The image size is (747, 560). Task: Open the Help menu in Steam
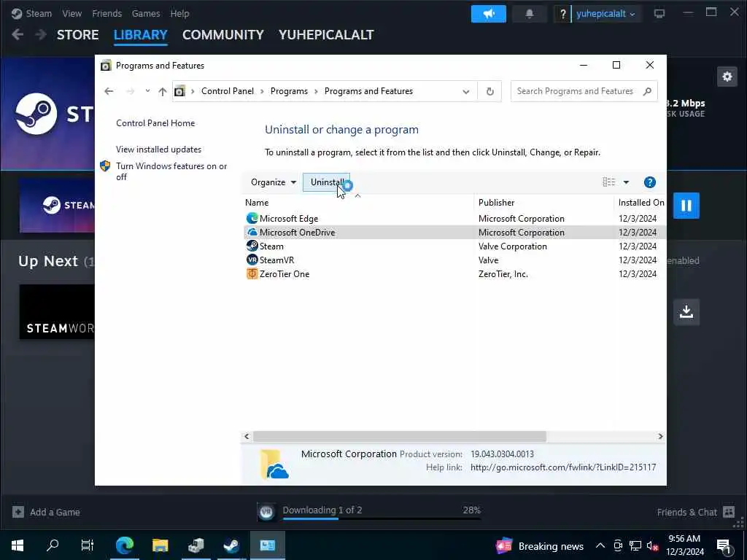click(x=179, y=13)
